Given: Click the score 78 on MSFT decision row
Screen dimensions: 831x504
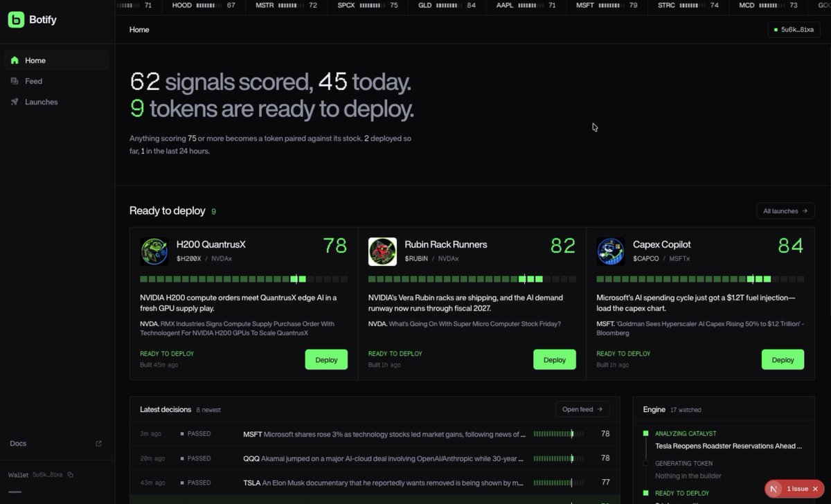Looking at the screenshot, I should 605,434.
